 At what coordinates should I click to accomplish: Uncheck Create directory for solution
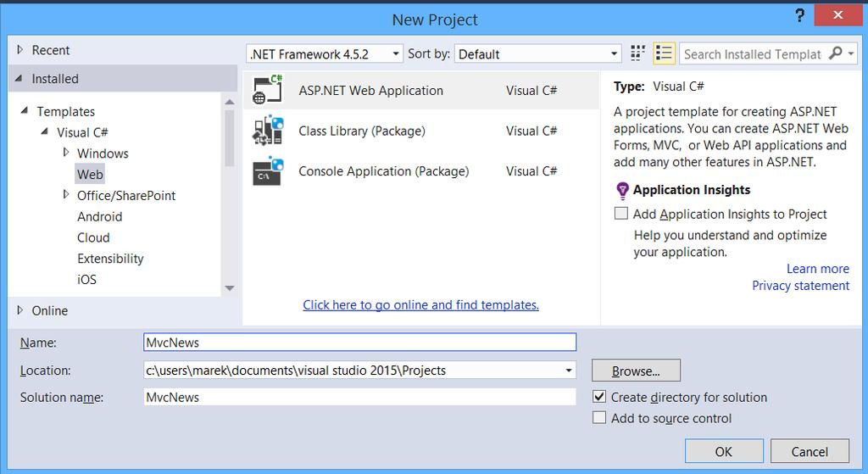click(599, 397)
